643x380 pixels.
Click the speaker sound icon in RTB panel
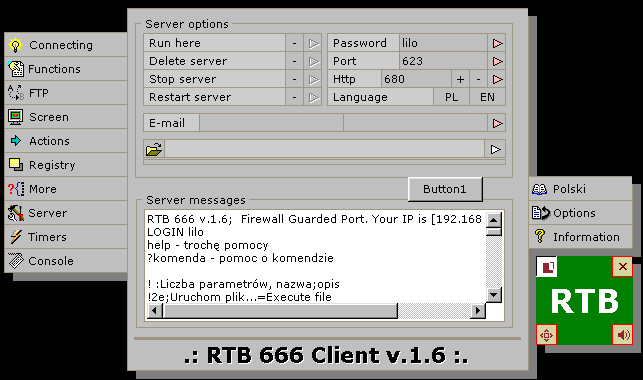622,335
